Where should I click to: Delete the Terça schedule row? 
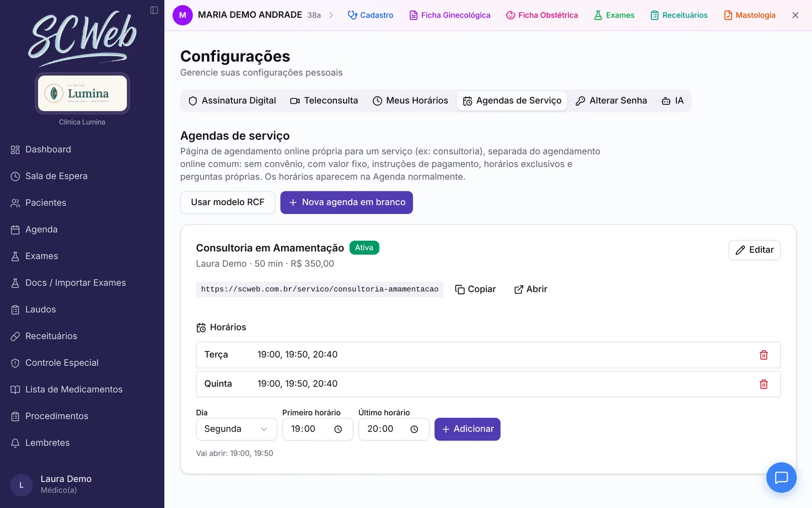click(763, 355)
